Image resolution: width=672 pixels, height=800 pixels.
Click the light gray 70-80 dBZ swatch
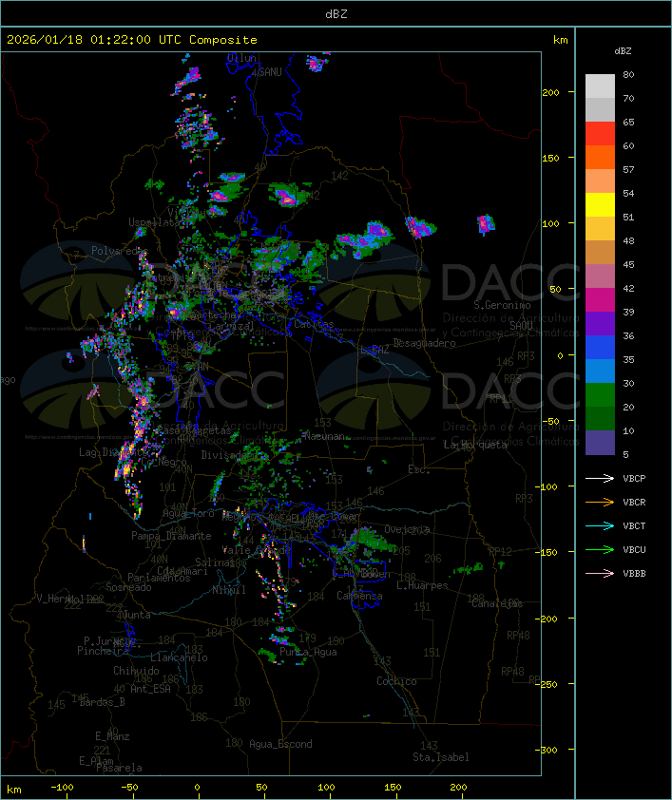point(600,86)
